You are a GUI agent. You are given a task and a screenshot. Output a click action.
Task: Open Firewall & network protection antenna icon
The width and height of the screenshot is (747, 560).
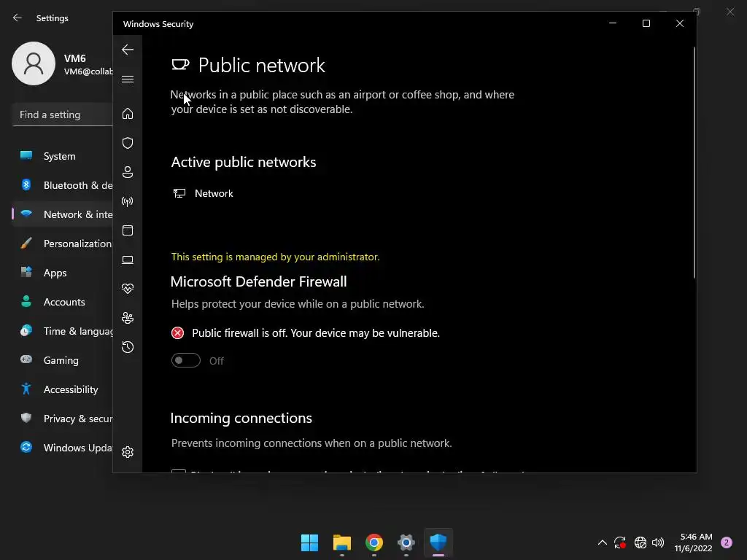[x=127, y=201]
